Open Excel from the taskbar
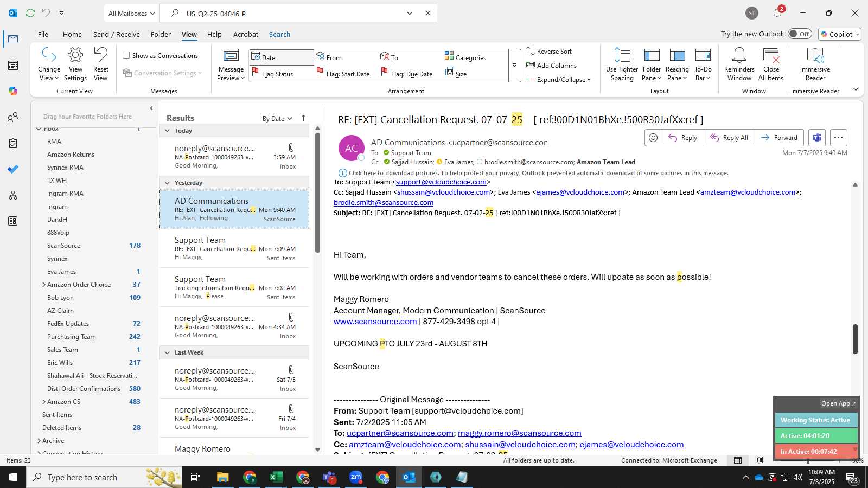868x488 pixels. [276, 477]
